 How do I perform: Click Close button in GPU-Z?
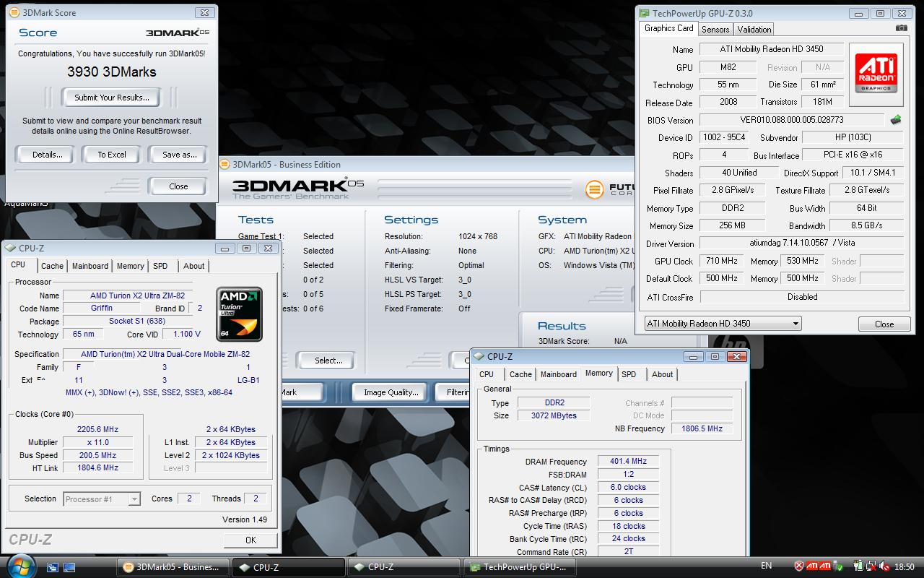(x=884, y=324)
